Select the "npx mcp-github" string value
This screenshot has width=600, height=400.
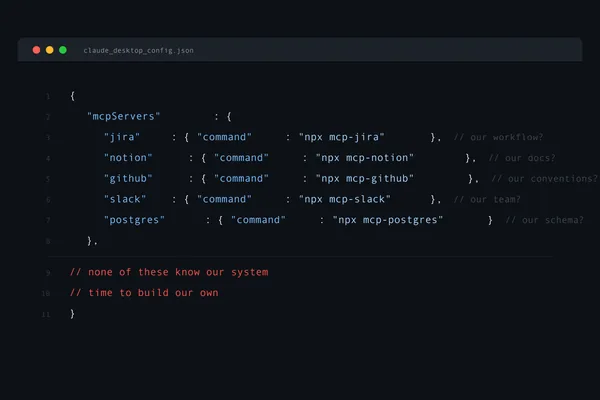pos(365,178)
